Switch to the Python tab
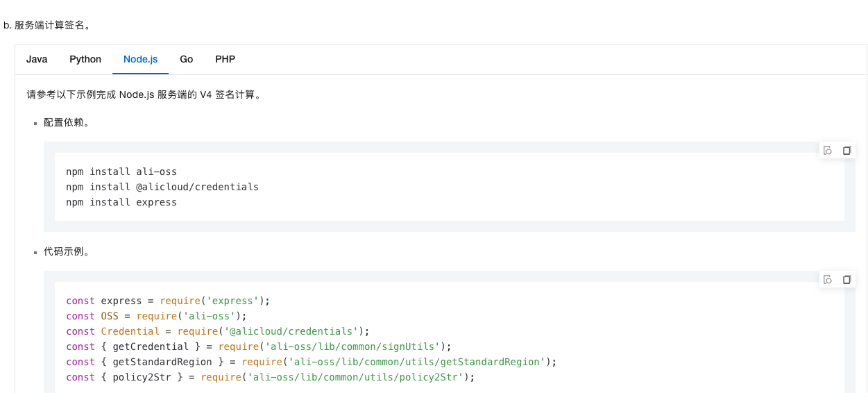868x393 pixels. [x=85, y=59]
